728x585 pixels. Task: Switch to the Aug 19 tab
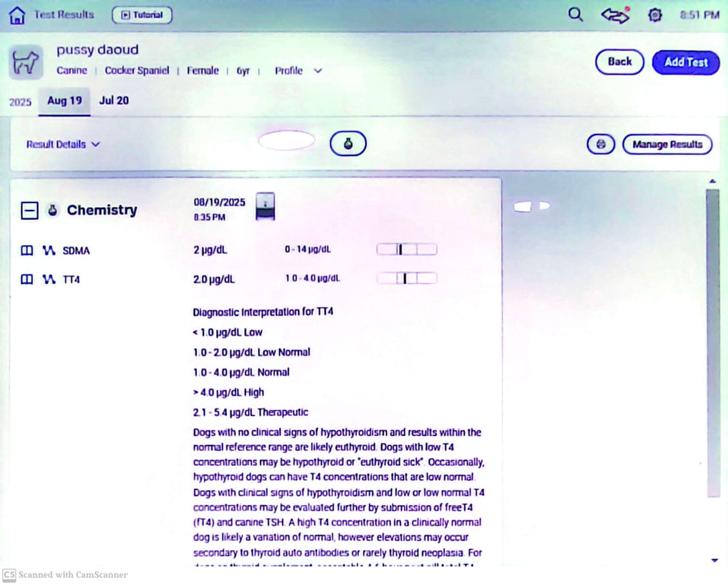pyautogui.click(x=64, y=101)
